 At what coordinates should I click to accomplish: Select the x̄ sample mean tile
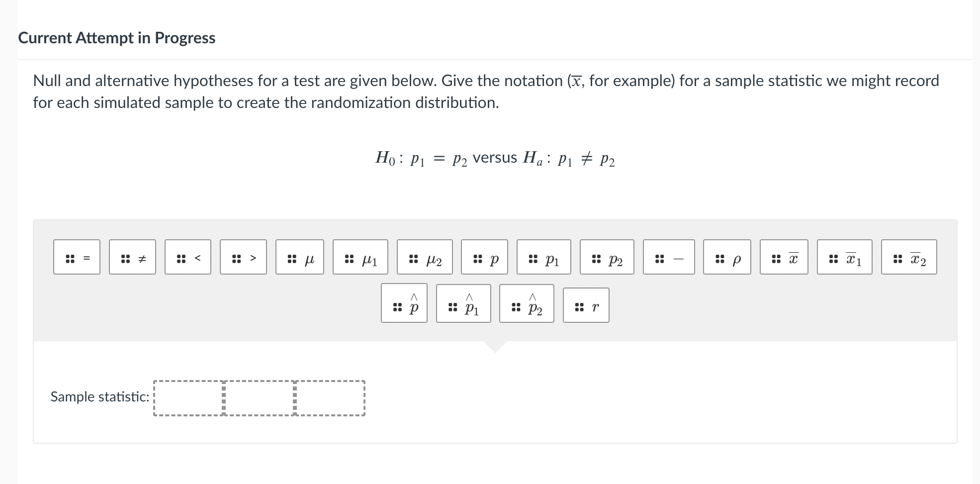click(x=784, y=257)
